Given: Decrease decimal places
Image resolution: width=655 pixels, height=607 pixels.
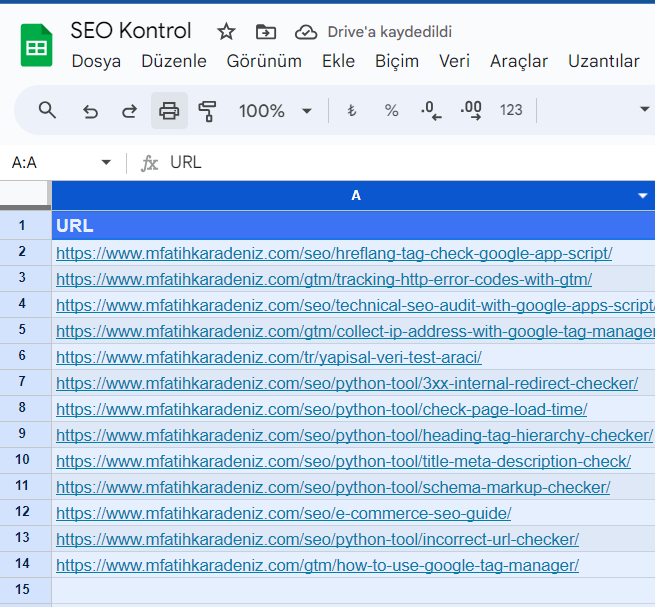Looking at the screenshot, I should (x=431, y=110).
